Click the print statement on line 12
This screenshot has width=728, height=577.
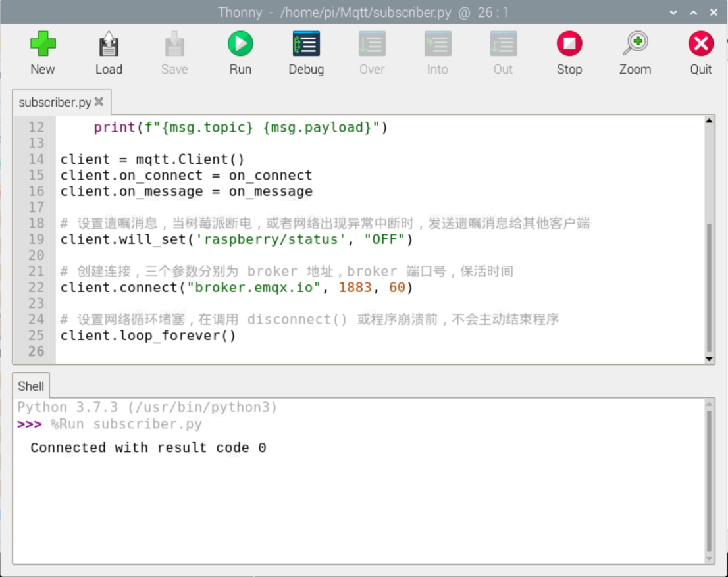tap(240, 127)
